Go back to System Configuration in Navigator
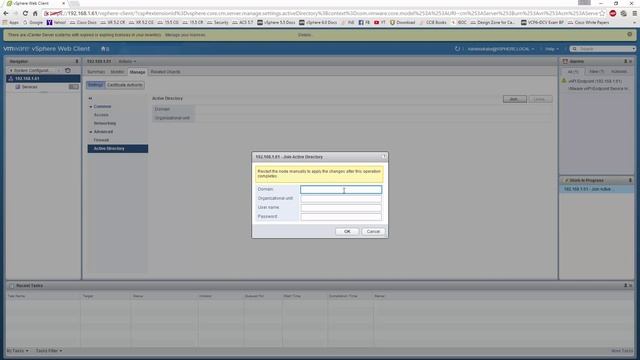 point(29,71)
